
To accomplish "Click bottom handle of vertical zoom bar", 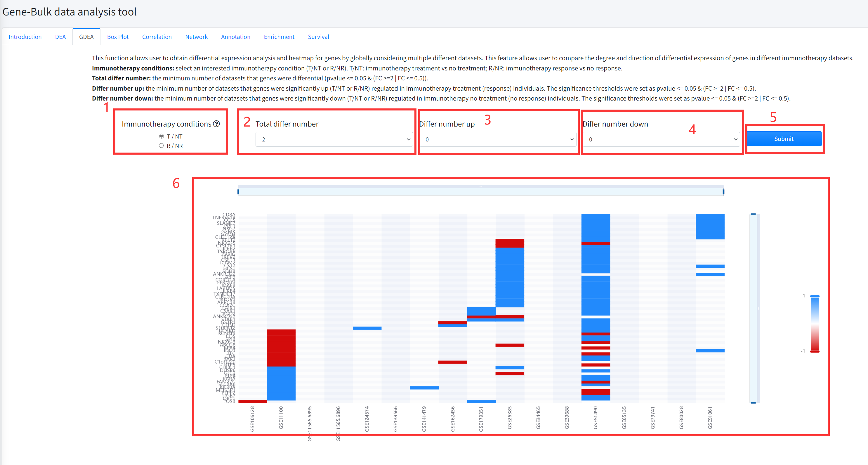I will (x=754, y=403).
